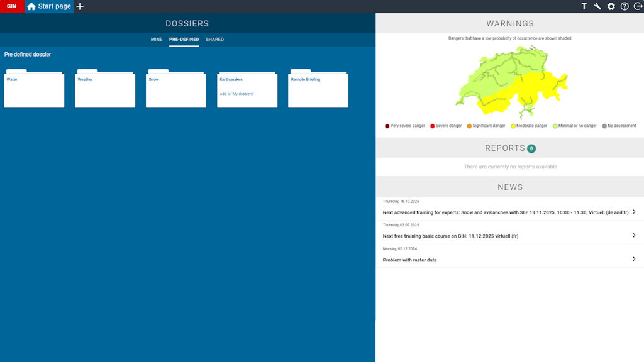
Task: Expand the 'Problem with raster data' chevron
Action: point(633,259)
